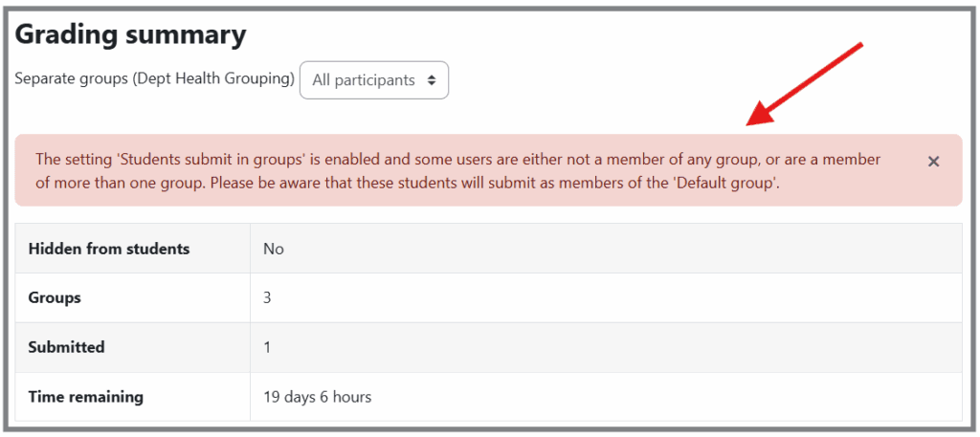Image resolution: width=980 pixels, height=437 pixels.
Task: Click the Time remaining row label
Action: 85,396
